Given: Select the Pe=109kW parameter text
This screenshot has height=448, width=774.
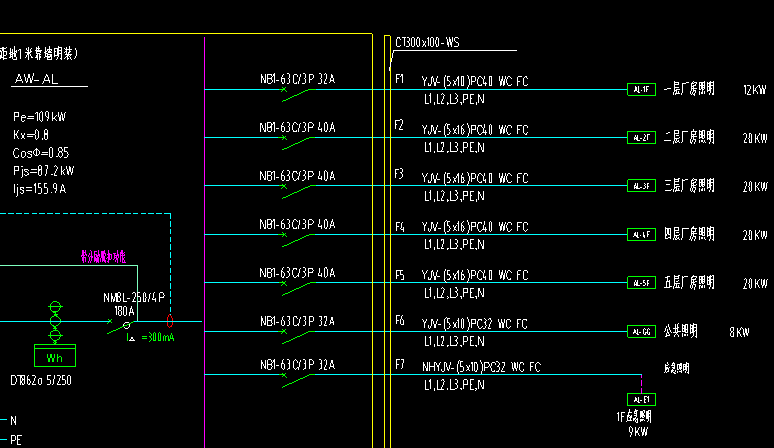Looking at the screenshot, I should 39,117.
